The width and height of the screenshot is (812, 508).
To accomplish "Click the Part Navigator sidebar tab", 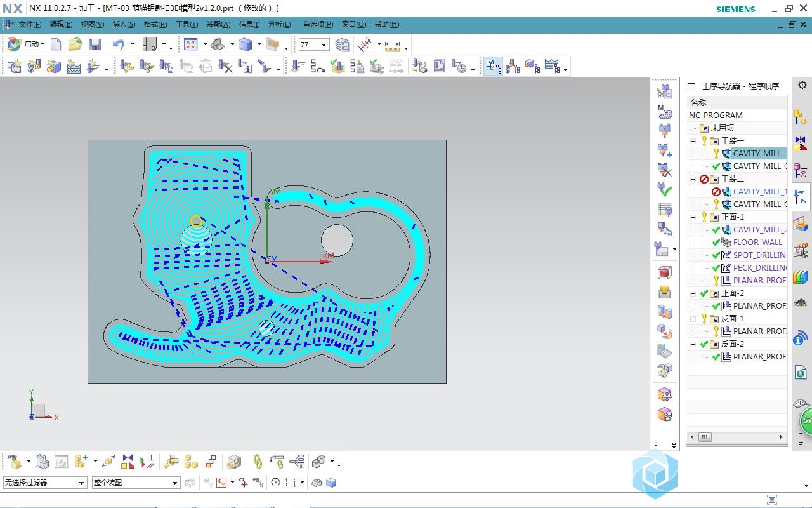I will (x=801, y=170).
